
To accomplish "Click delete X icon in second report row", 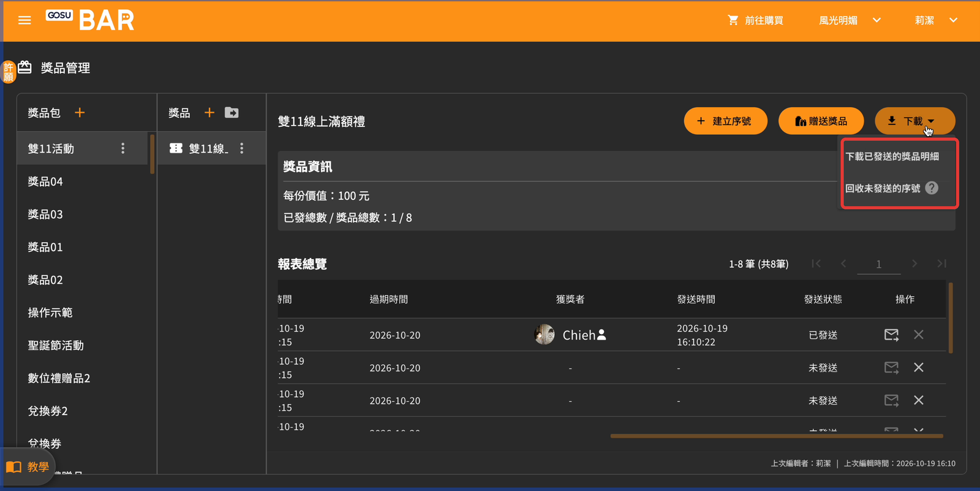I will click(919, 368).
